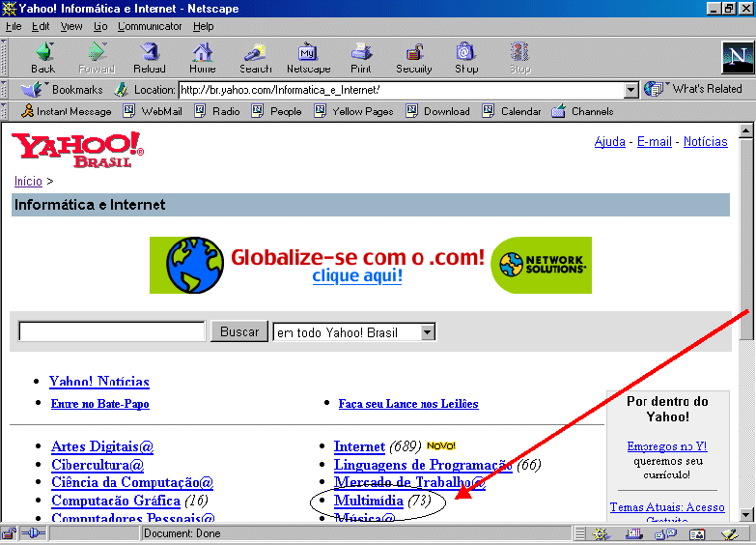This screenshot has height=545, width=756.
Task: Click the Shop toolbar button
Action: (466, 57)
